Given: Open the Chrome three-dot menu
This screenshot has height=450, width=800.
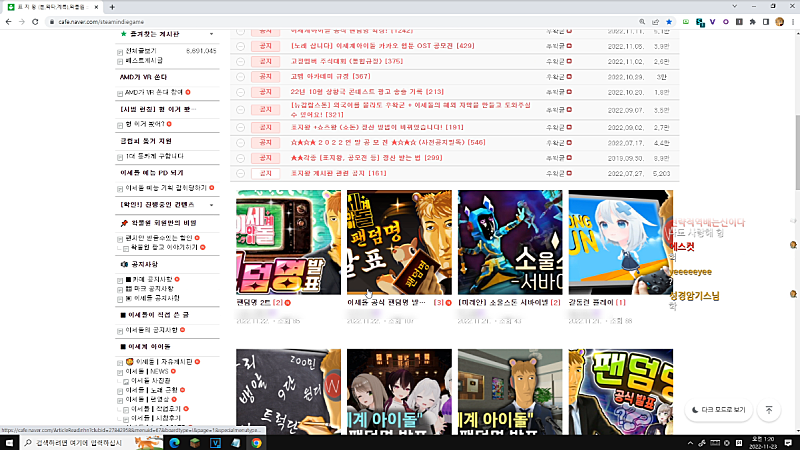Looking at the screenshot, I should click(x=792, y=22).
